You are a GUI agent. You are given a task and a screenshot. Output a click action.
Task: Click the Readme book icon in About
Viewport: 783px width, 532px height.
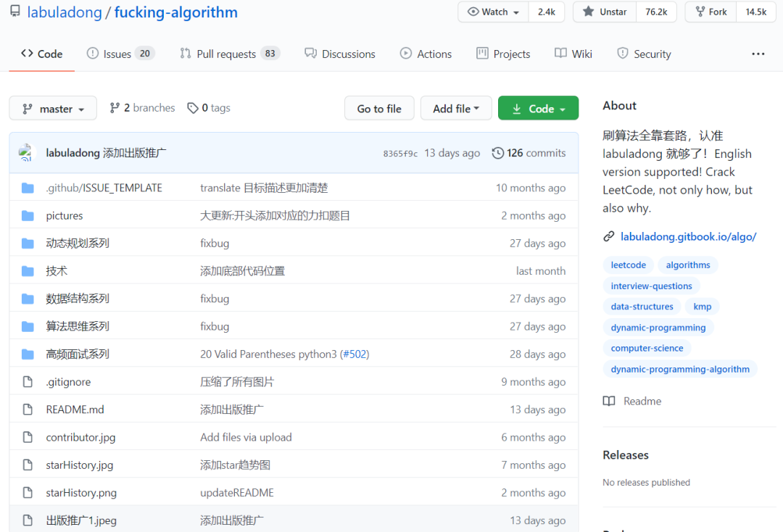pos(609,402)
